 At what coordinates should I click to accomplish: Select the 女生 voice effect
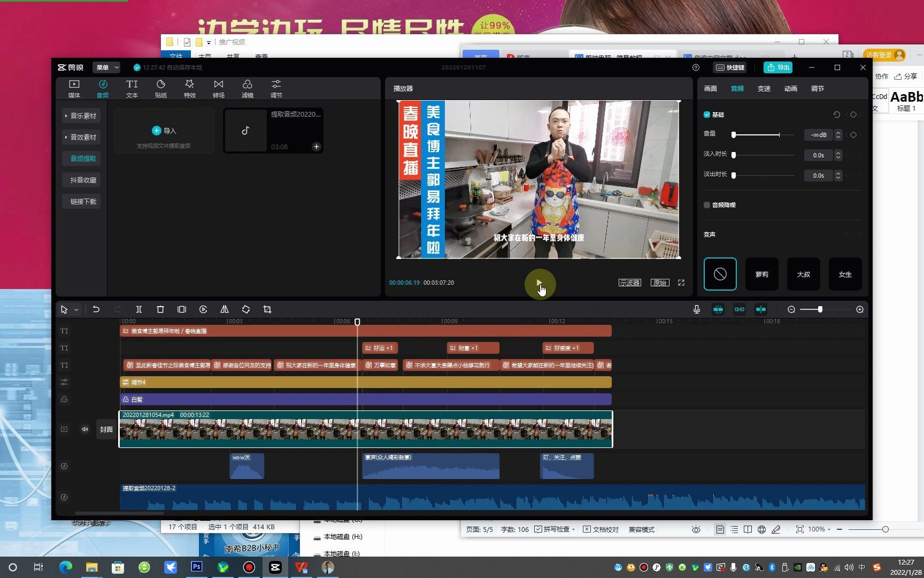pos(845,274)
